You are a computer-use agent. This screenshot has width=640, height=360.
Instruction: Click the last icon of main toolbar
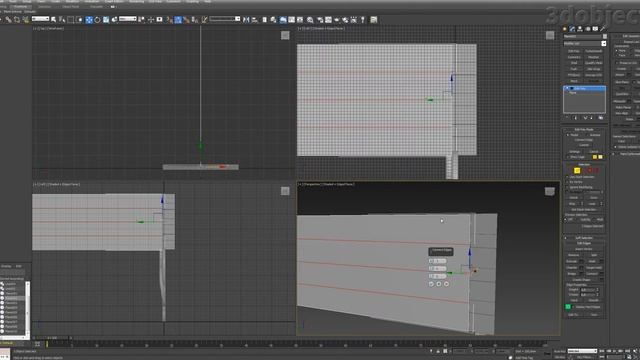(x=373, y=20)
